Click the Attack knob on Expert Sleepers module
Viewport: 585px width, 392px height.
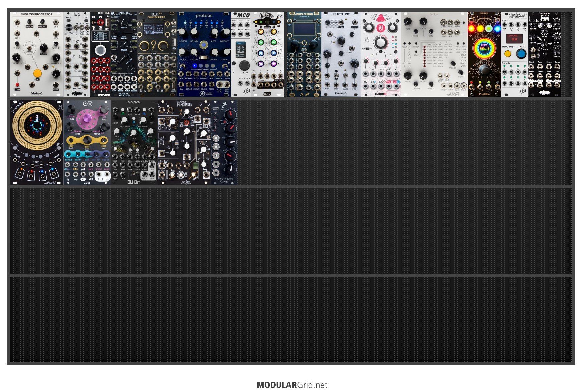230,115
